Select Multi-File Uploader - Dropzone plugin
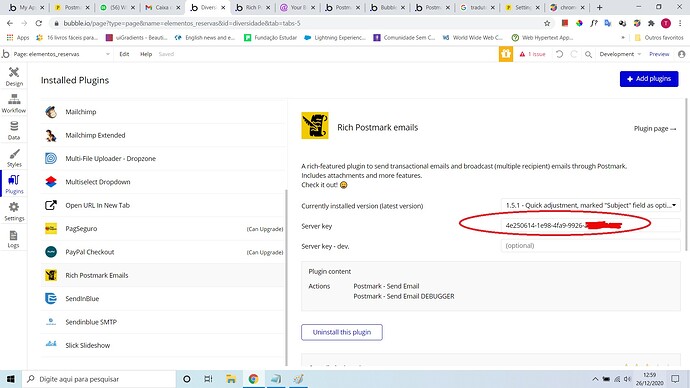The height and width of the screenshot is (388, 690). click(x=163, y=158)
